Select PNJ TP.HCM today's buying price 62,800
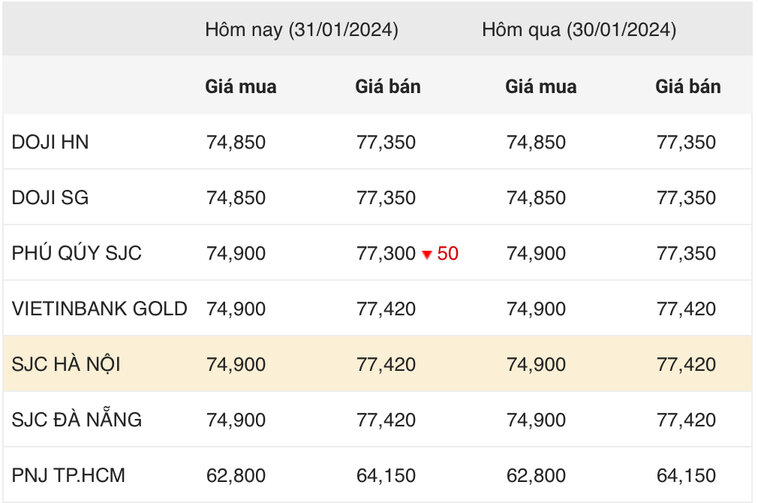The height and width of the screenshot is (503, 758). coord(236,475)
